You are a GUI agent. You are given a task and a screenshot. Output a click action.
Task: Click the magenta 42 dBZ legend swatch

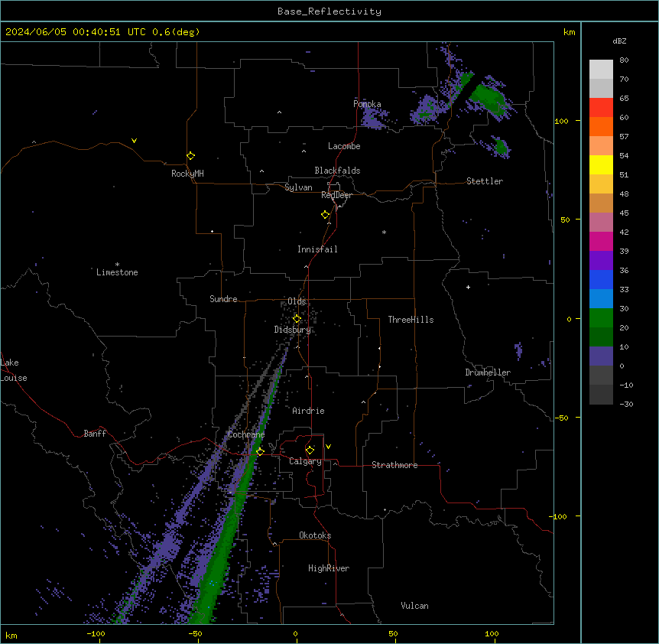(601, 241)
